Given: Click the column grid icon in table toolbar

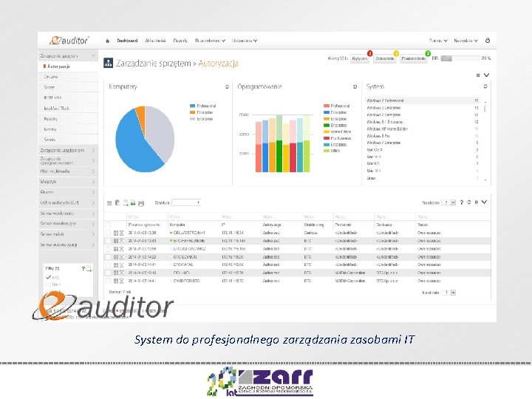Looking at the screenshot, I should [x=109, y=203].
